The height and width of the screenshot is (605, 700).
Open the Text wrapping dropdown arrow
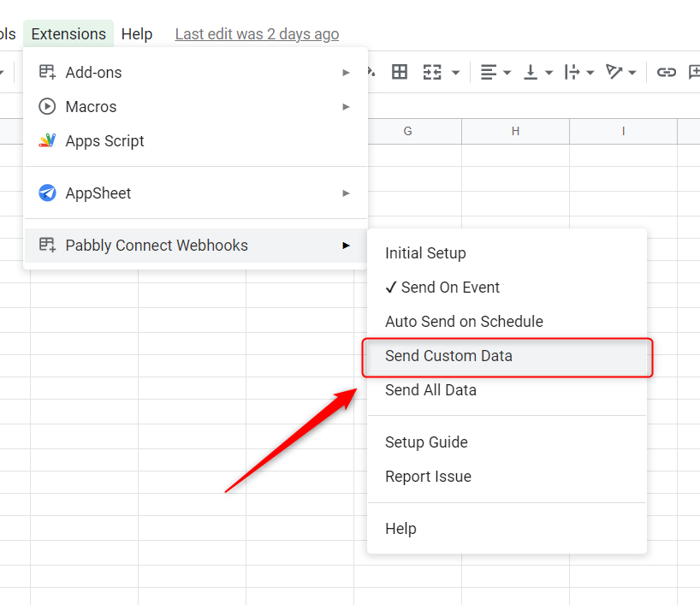coord(590,73)
